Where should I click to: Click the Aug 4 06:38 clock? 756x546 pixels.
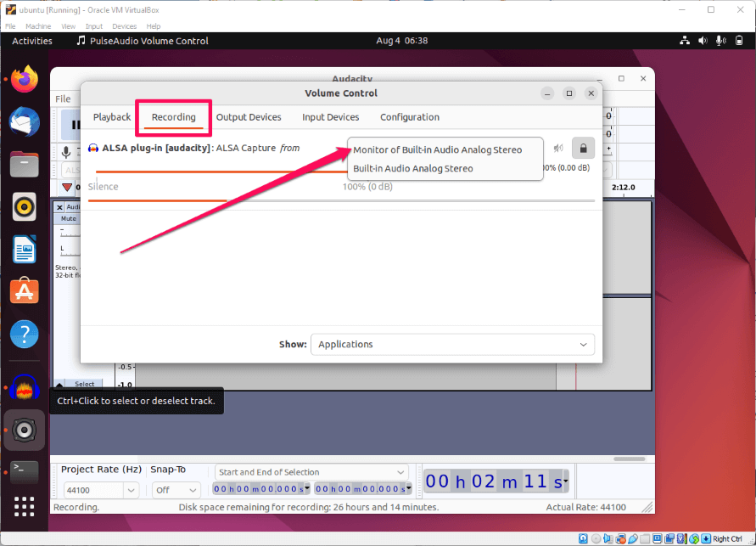(x=401, y=41)
